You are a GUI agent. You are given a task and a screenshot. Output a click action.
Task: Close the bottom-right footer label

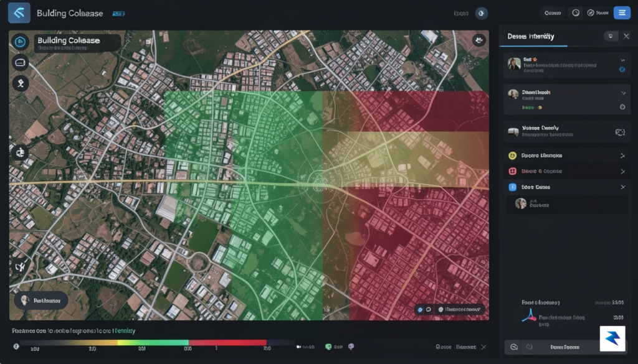click(x=483, y=347)
